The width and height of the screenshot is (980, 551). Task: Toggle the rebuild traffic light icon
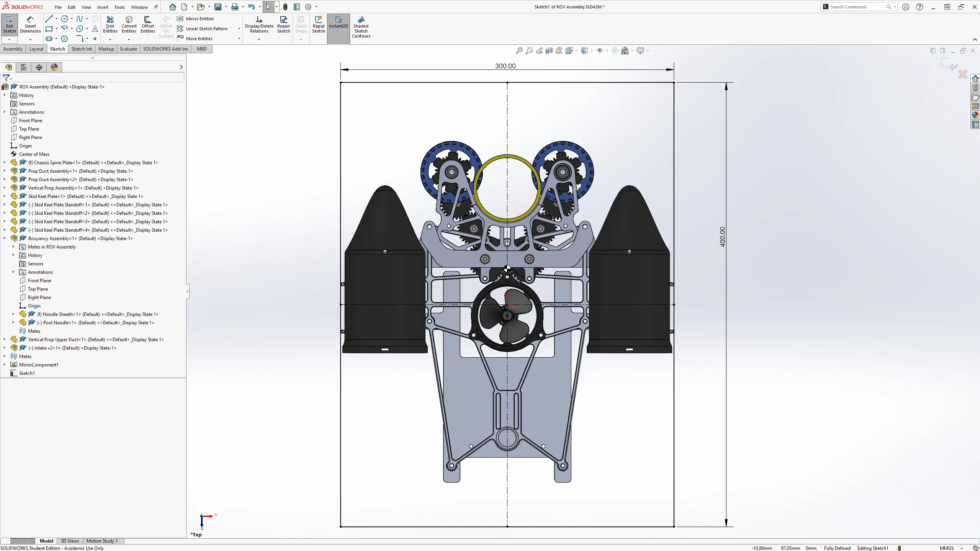tap(285, 7)
